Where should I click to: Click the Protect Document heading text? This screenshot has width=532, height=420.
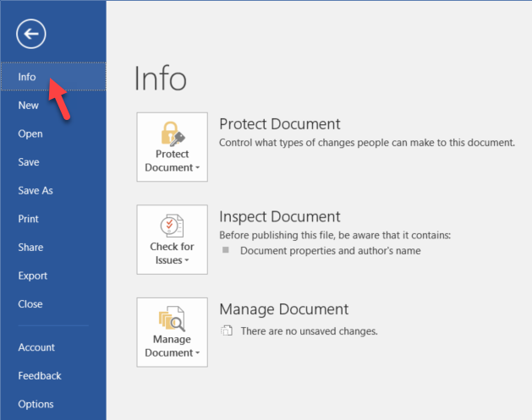click(x=280, y=124)
